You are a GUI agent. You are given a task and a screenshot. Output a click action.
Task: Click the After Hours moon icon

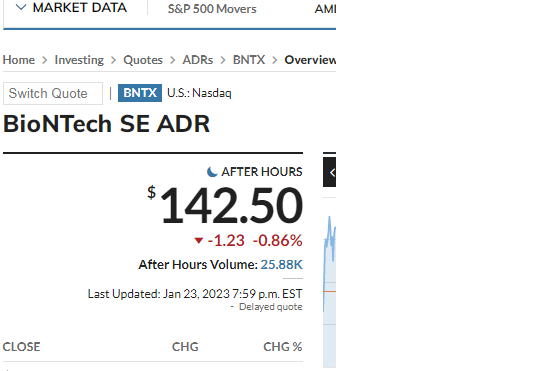212,172
